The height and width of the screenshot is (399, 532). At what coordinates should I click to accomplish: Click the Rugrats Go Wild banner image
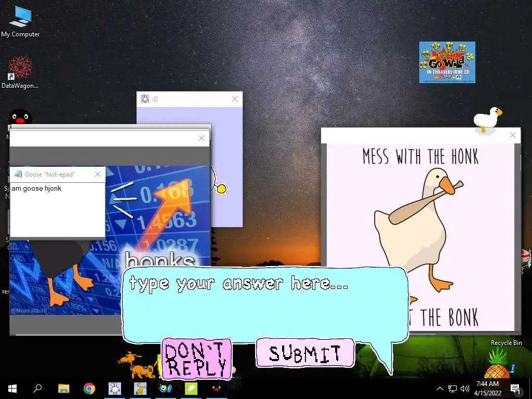point(447,62)
